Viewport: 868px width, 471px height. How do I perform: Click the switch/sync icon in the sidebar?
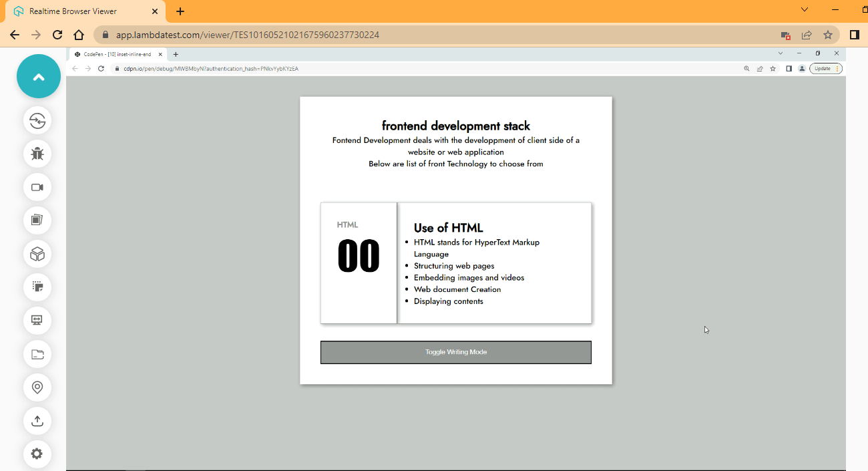click(37, 120)
